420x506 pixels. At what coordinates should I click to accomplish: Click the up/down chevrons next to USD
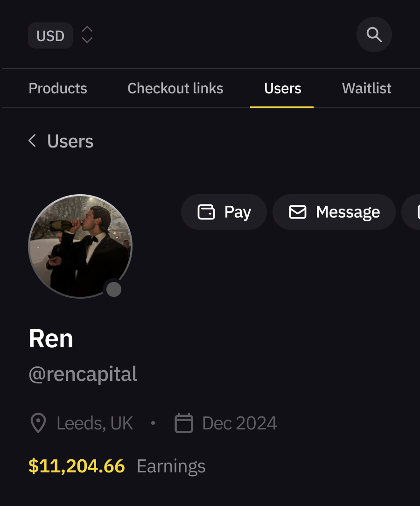coord(87,35)
